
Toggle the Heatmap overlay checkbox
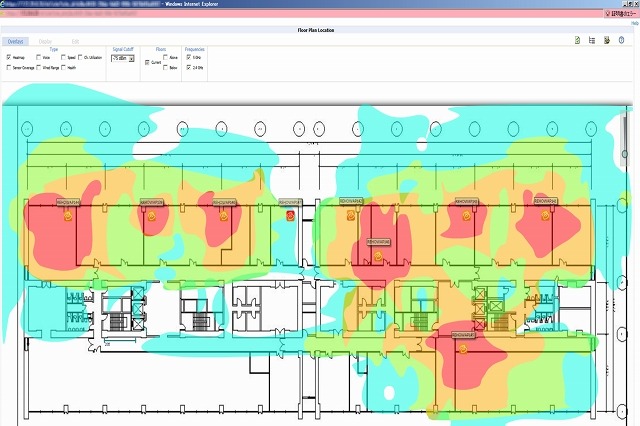9,58
